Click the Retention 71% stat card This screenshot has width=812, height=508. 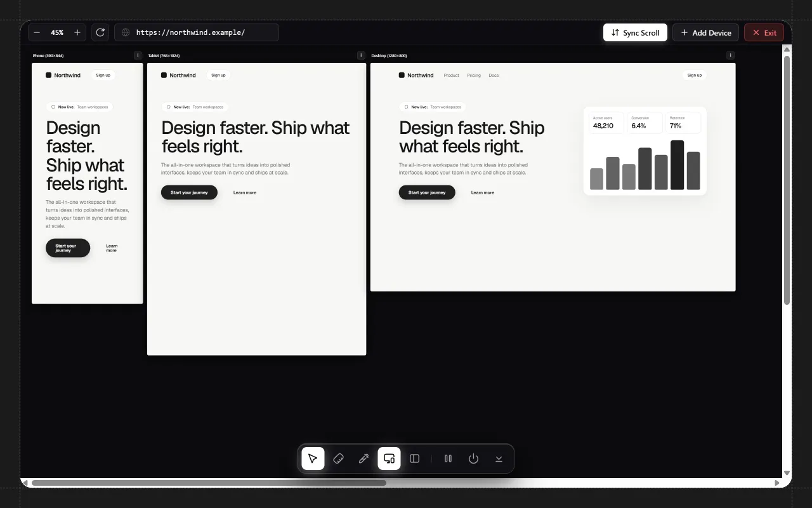683,123
